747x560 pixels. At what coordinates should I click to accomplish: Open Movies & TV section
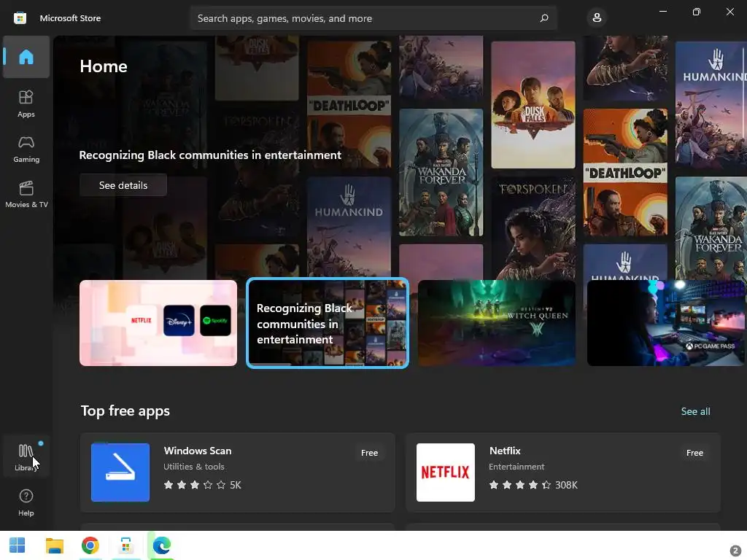click(x=26, y=194)
